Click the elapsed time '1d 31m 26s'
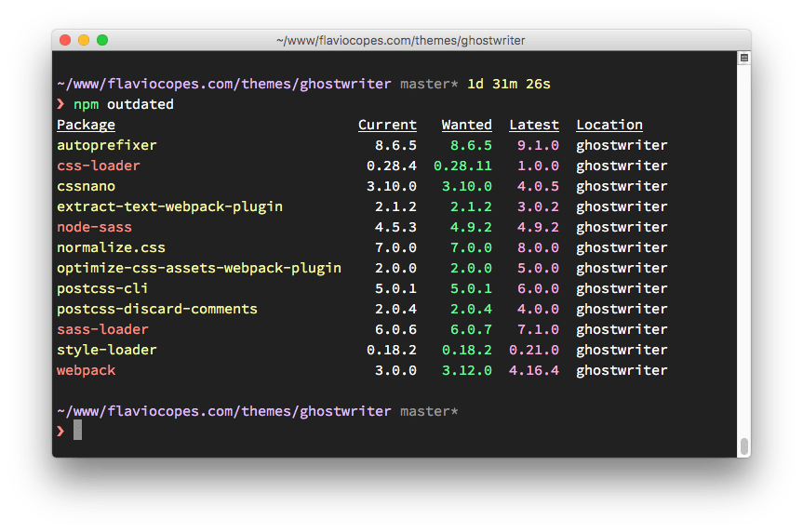 click(x=508, y=84)
